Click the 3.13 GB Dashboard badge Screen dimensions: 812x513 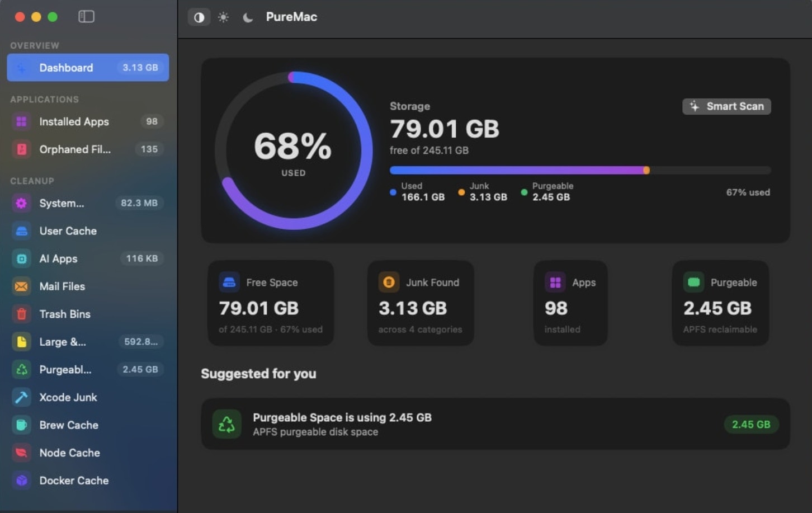140,68
